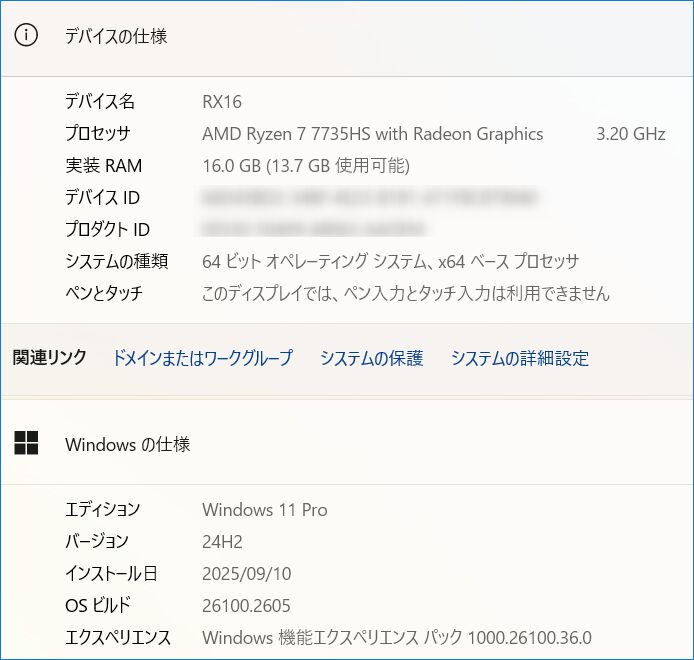Click the blurred プロダクト ID value

coord(313,229)
